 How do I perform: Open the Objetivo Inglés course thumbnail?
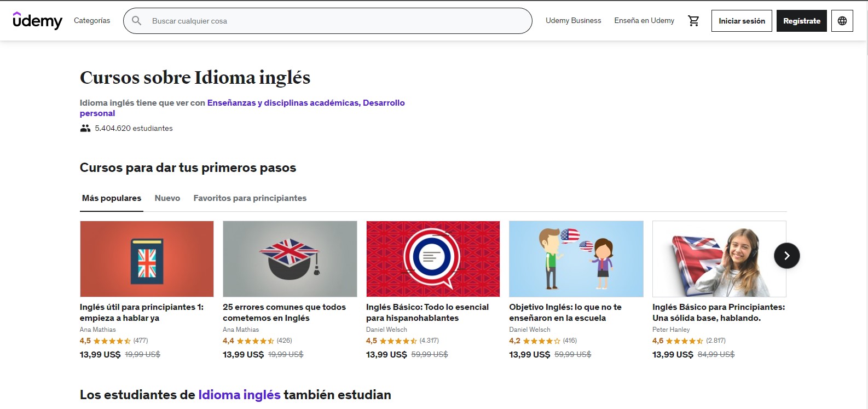click(x=576, y=259)
